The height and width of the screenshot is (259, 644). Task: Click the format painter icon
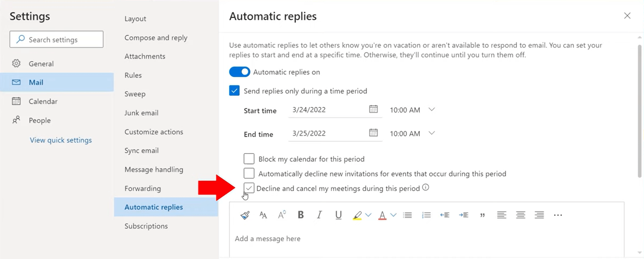click(245, 215)
